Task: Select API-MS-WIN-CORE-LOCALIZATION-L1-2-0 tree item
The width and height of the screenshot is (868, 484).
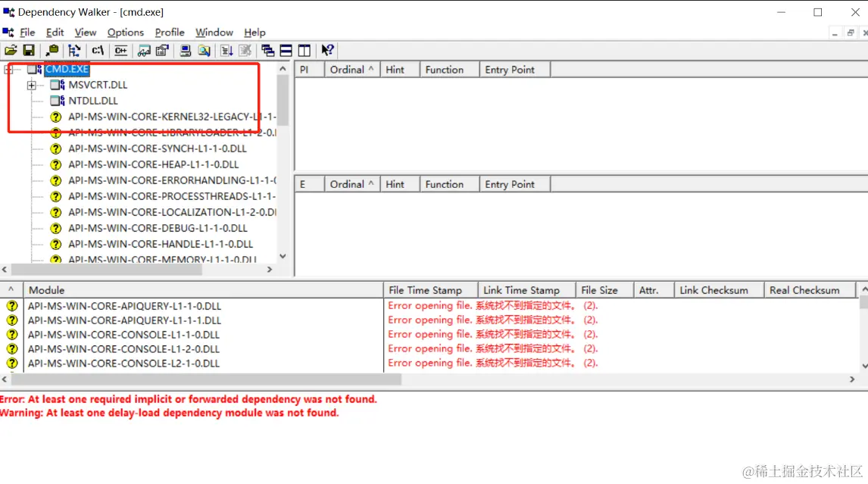Action: tap(172, 212)
